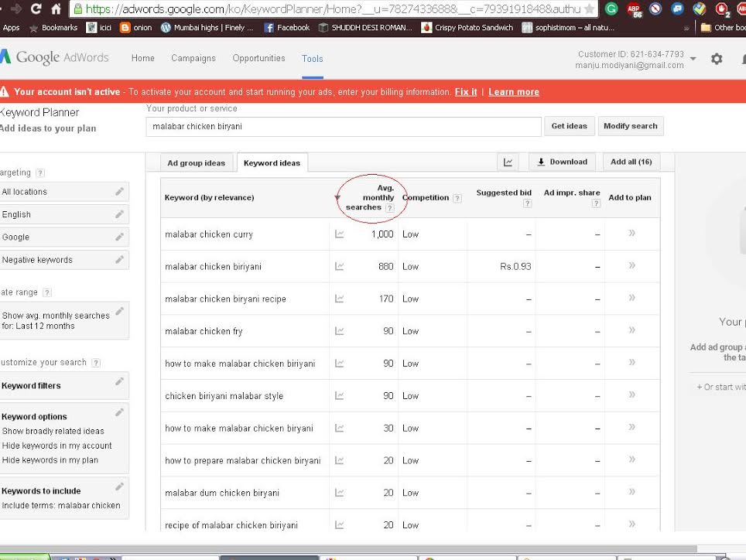Edit Keywords to include pencil icon
Screen dimensions: 746x560
(119, 487)
